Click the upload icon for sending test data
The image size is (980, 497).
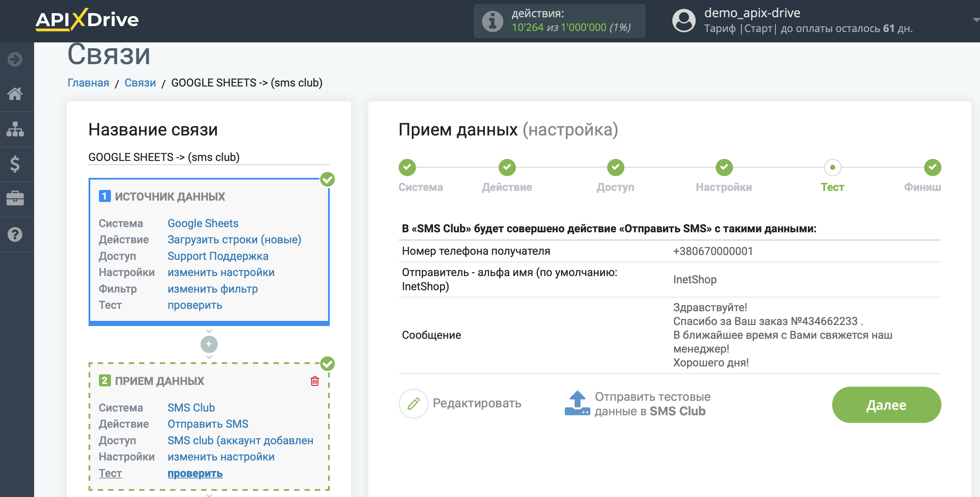577,403
